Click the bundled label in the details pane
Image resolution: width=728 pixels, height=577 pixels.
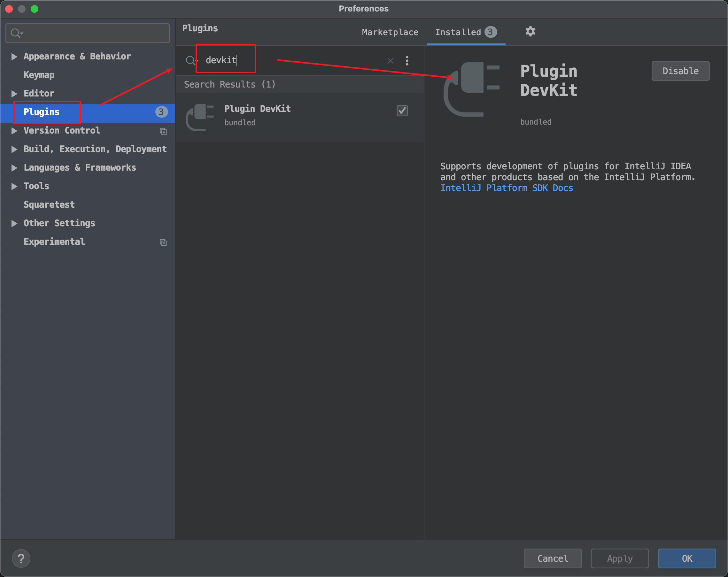[x=536, y=122]
